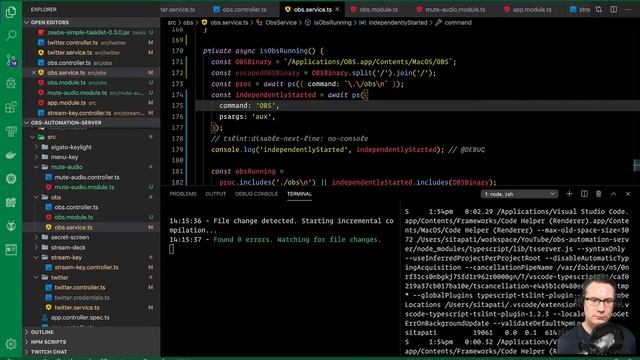640x360 pixels.
Task: Kill terminal with trash icon
Action: tap(598, 194)
